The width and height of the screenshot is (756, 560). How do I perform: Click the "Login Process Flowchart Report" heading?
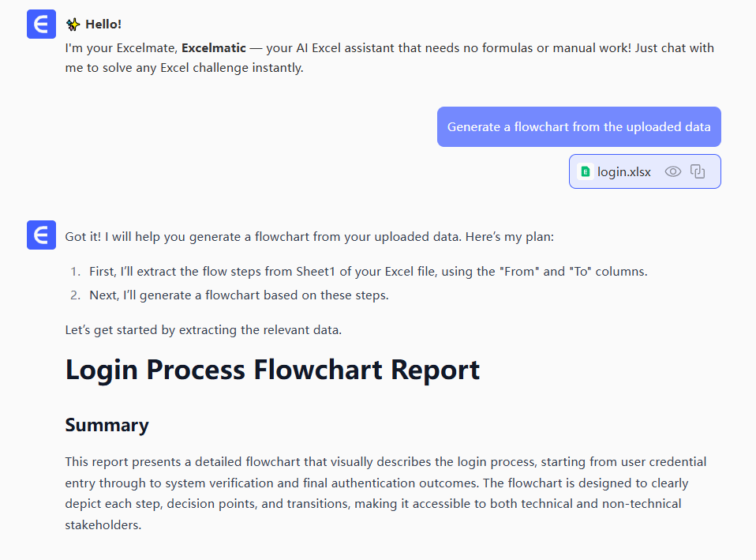pyautogui.click(x=272, y=370)
